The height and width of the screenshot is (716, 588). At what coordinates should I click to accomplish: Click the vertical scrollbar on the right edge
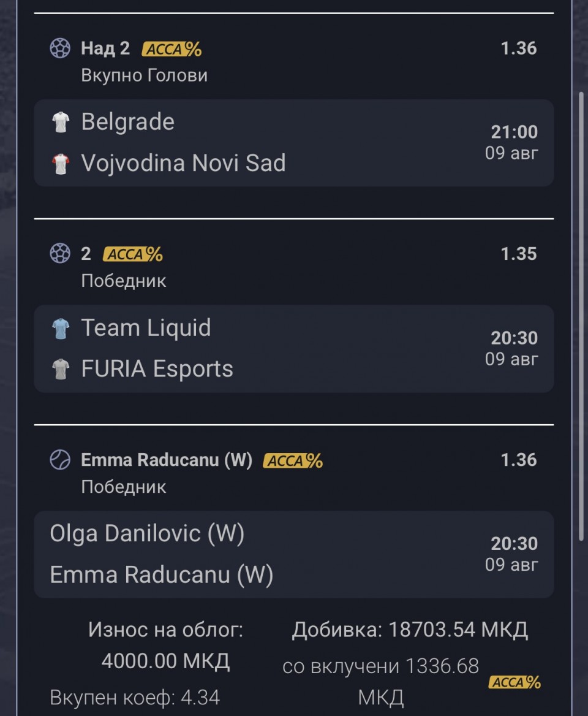pos(581,316)
